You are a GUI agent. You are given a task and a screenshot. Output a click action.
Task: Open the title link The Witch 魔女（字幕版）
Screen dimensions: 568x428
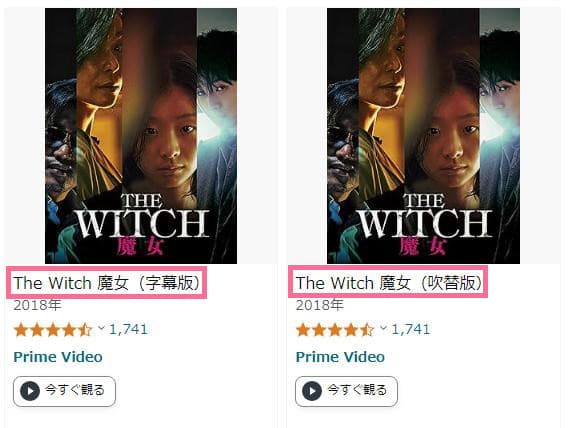tap(107, 283)
